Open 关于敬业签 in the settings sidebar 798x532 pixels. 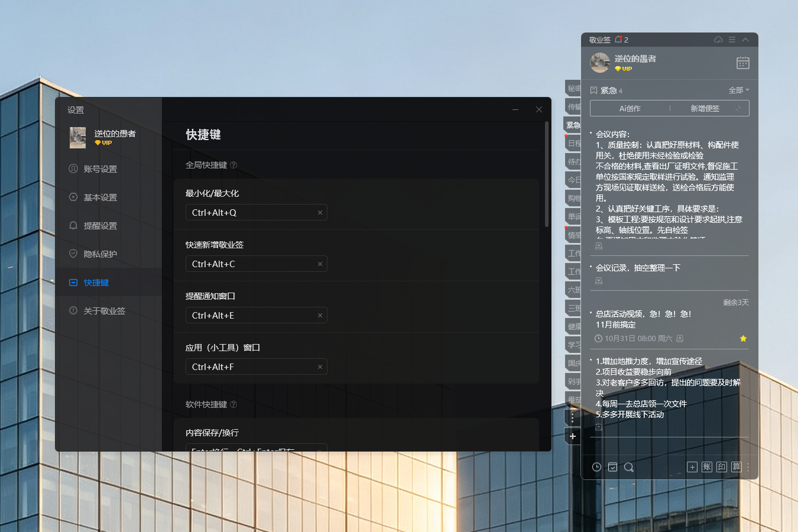[x=109, y=311]
